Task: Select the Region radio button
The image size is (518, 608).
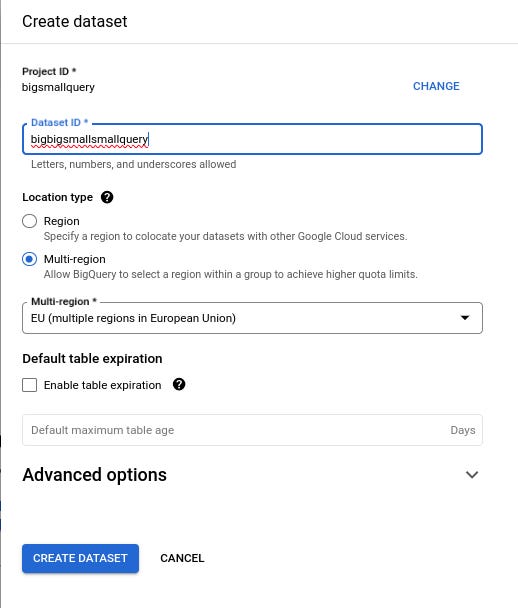Action: (29, 221)
